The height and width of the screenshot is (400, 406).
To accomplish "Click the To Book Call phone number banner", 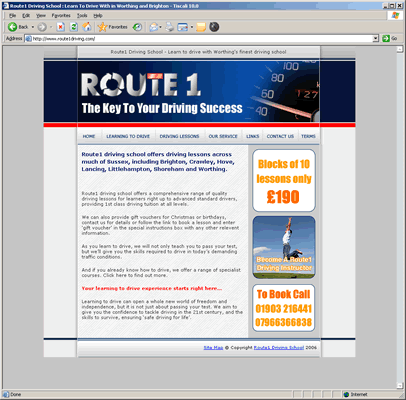I will coord(284,308).
